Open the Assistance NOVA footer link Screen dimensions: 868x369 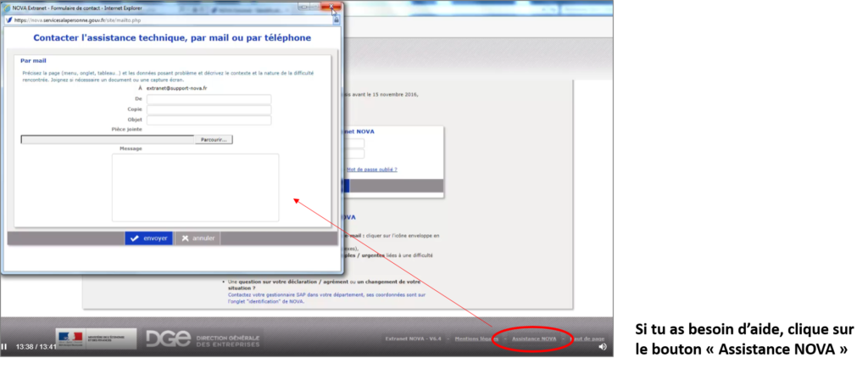(x=534, y=338)
